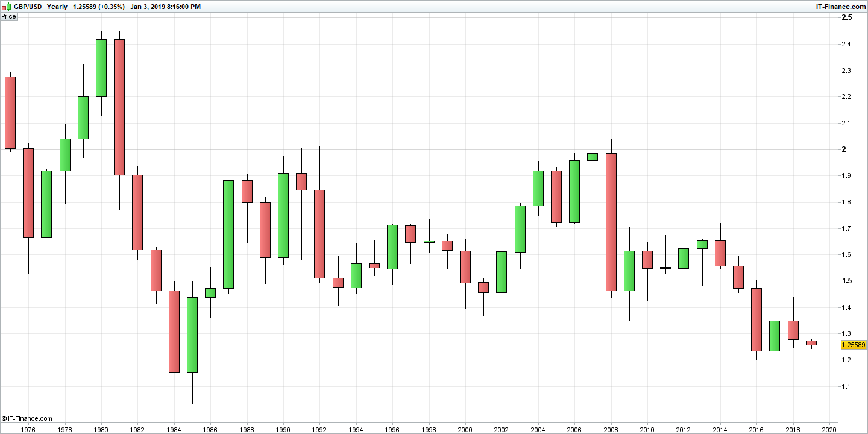Click the 1.3 price axis label
The height and width of the screenshot is (434, 868).
tap(846, 334)
